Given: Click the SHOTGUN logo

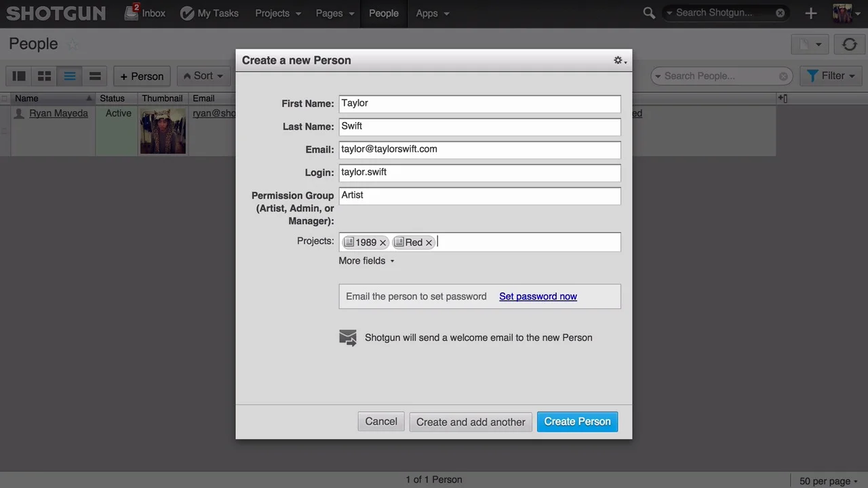Looking at the screenshot, I should [x=56, y=13].
